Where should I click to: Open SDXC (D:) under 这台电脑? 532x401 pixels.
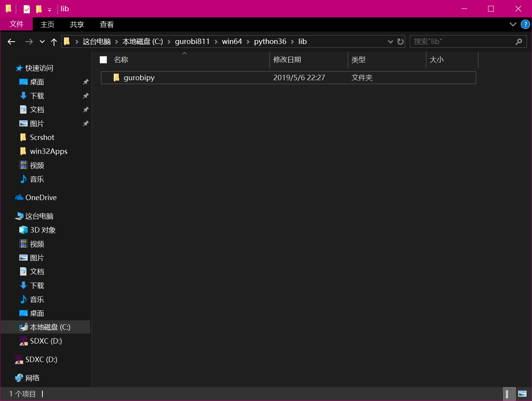(46, 341)
